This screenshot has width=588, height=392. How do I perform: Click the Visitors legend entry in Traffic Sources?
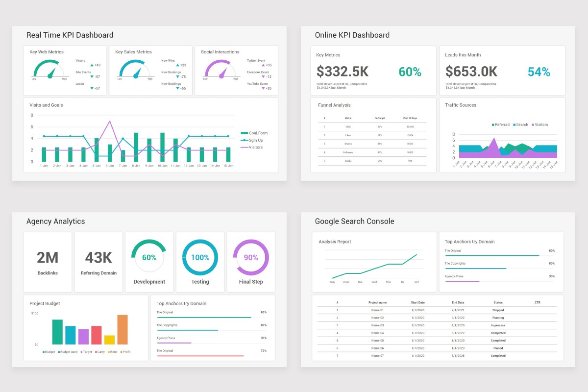(539, 124)
